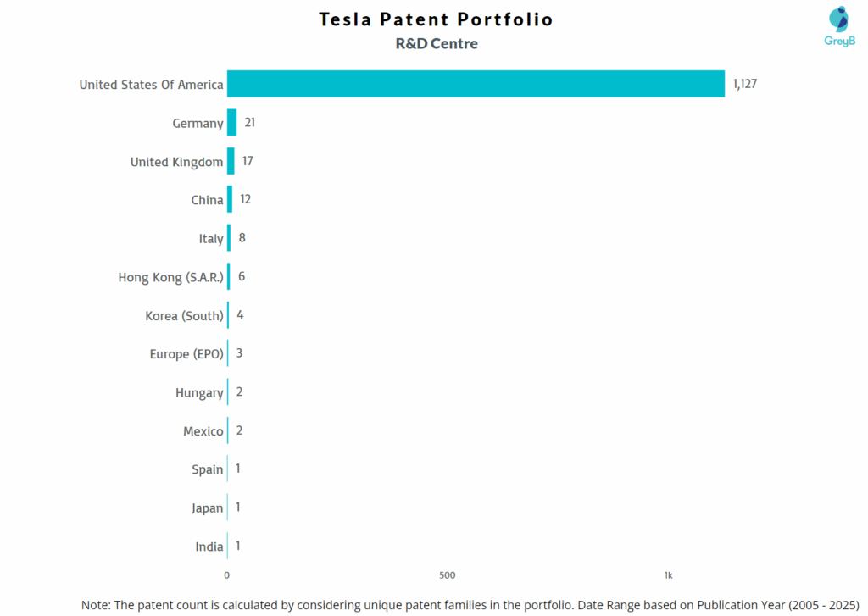Click the 500 axis tick label
Viewport: 868px width, 616px height.
[448, 576]
